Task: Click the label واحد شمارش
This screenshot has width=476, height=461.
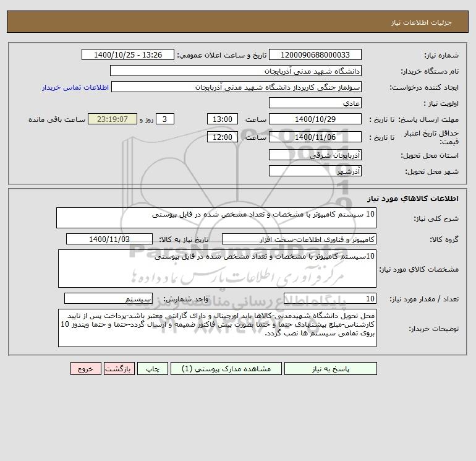Action: click(x=186, y=299)
